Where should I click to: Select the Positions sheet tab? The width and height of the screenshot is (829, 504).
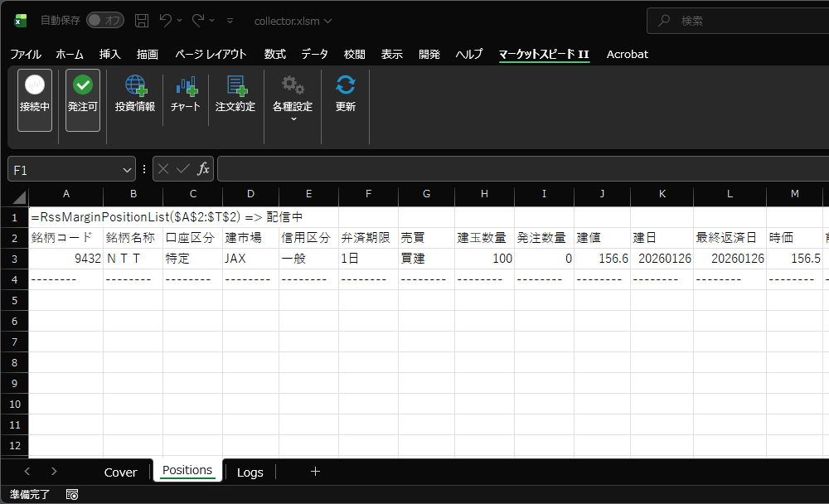187,470
